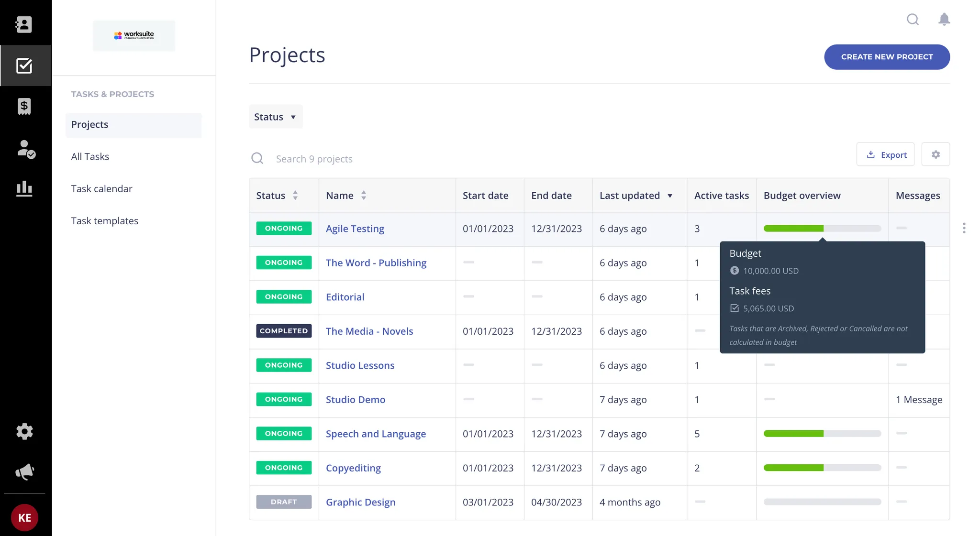Open the notifications bell icon
980x536 pixels.
pyautogui.click(x=944, y=19)
